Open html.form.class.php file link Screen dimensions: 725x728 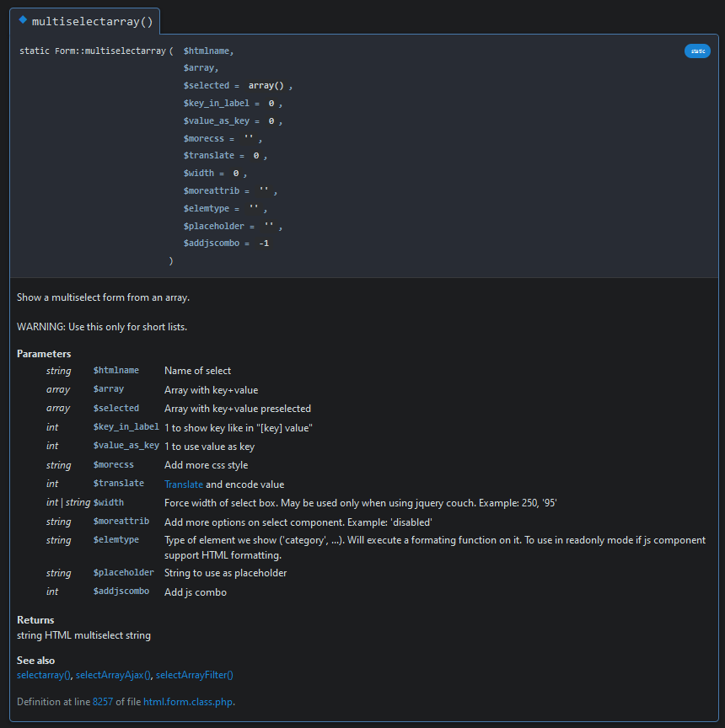click(188, 702)
